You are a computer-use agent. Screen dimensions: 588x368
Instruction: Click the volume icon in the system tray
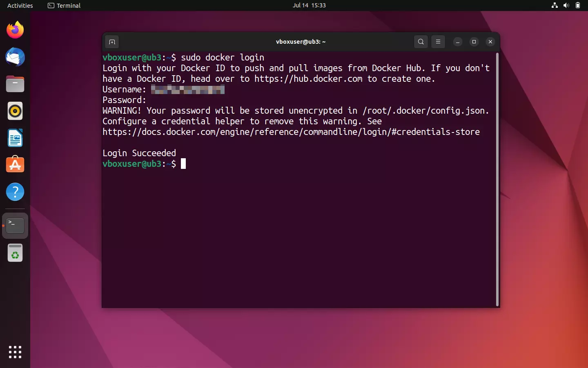[x=566, y=5]
